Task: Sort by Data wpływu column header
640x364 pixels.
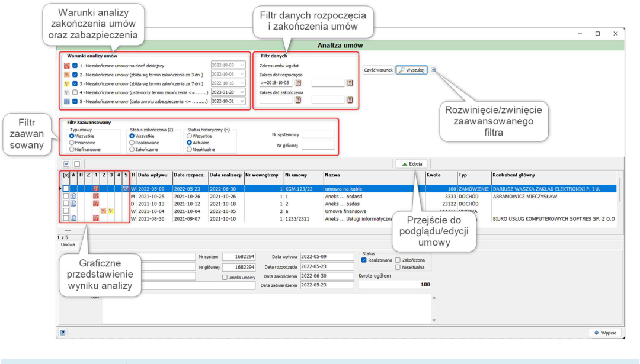Action: [154, 175]
